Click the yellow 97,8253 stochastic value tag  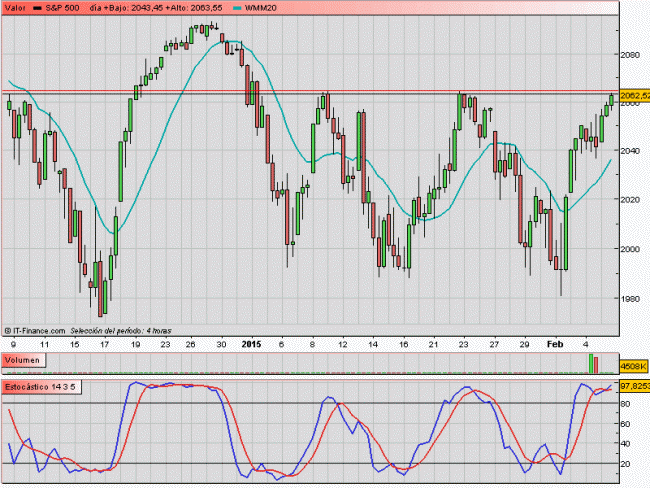point(635,386)
